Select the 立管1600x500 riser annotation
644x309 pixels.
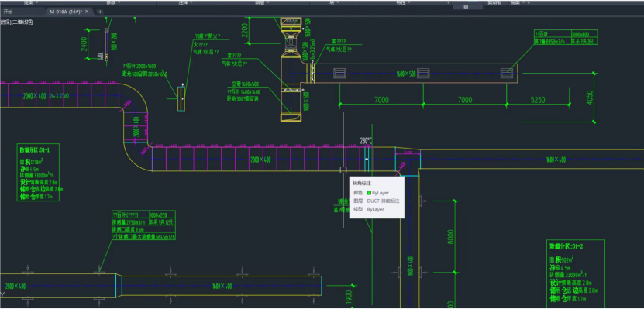[x=245, y=84]
